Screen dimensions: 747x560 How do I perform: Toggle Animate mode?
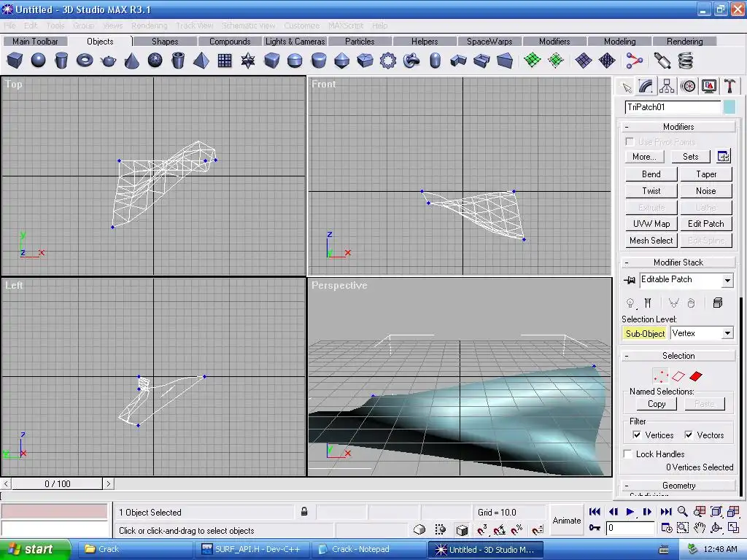point(566,521)
